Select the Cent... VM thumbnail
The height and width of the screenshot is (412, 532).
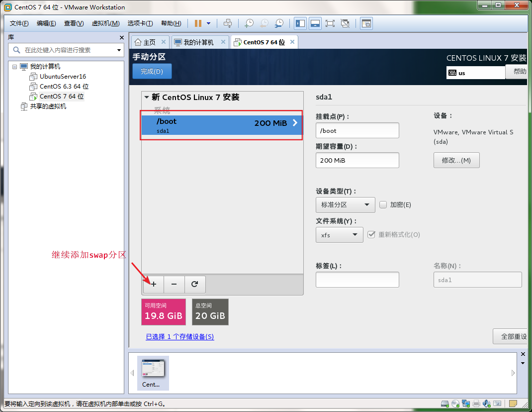click(153, 373)
